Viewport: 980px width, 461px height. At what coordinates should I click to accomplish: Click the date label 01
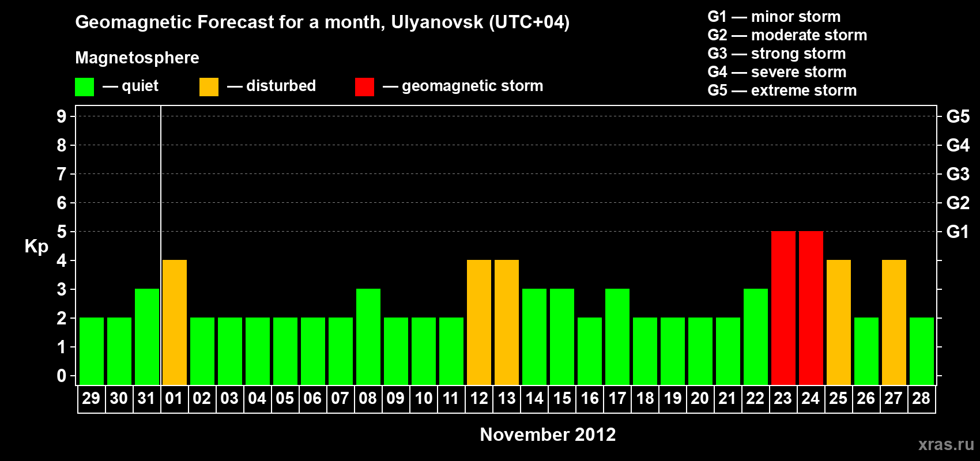coord(174,398)
